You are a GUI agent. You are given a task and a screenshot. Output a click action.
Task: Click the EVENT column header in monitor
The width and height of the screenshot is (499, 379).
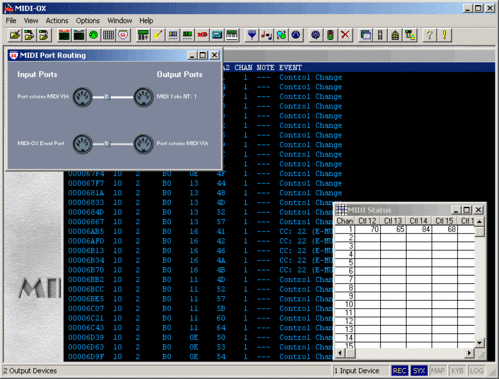coord(290,68)
